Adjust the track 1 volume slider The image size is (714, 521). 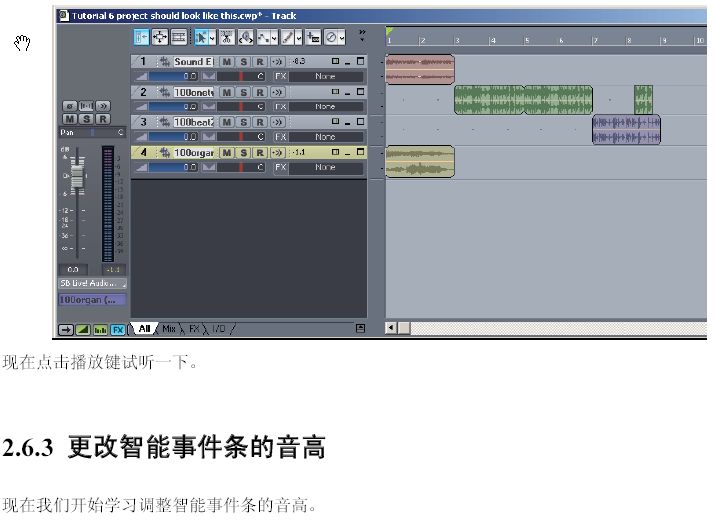(174, 76)
